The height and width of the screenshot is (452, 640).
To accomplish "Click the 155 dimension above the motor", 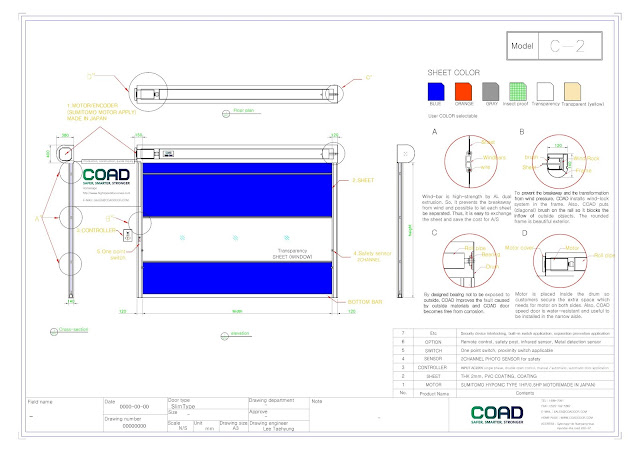I will coord(139,135).
